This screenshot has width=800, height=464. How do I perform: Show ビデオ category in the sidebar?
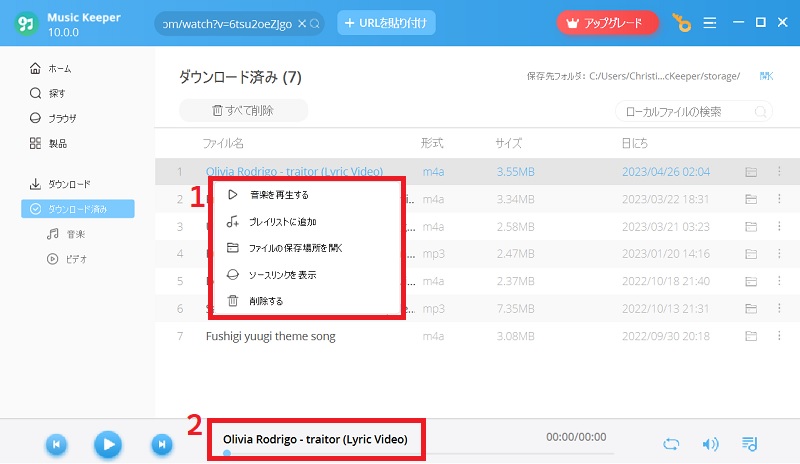pos(67,259)
